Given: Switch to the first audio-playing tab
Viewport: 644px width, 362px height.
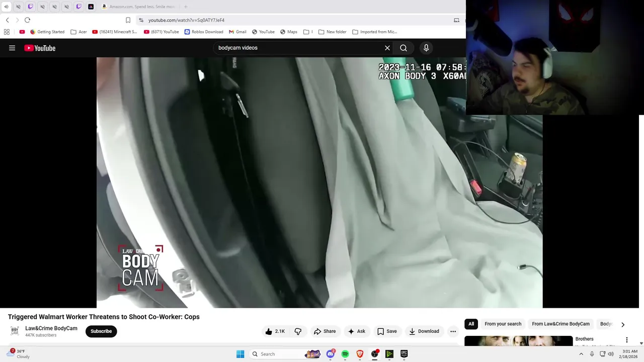Looking at the screenshot, I should coord(6,7).
